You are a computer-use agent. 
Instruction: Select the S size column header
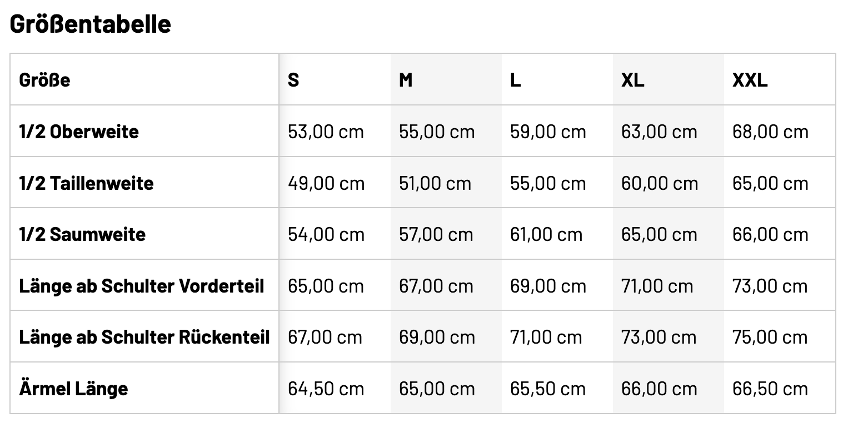tap(293, 80)
